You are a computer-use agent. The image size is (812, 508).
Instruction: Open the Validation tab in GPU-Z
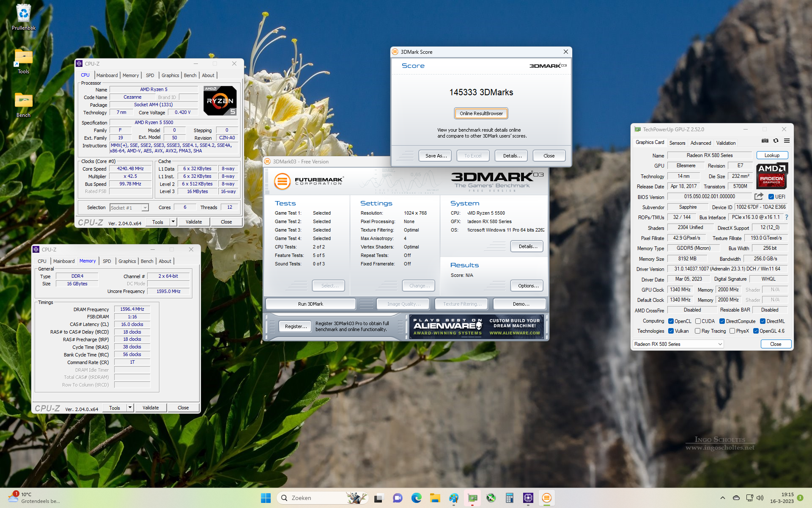coord(726,143)
